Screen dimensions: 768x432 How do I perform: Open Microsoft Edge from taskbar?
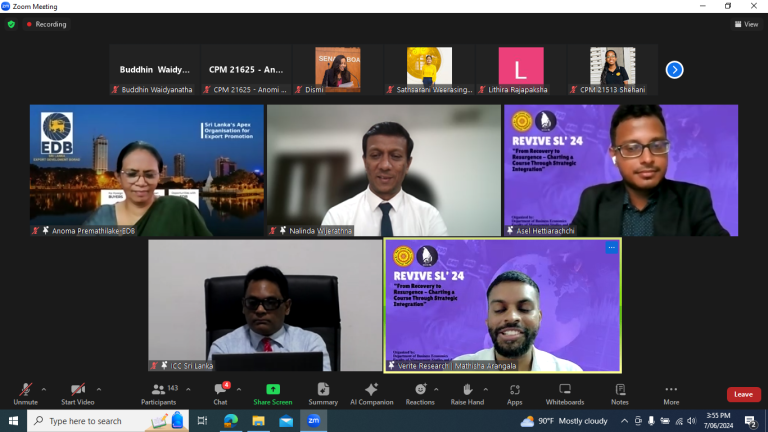tap(231, 421)
